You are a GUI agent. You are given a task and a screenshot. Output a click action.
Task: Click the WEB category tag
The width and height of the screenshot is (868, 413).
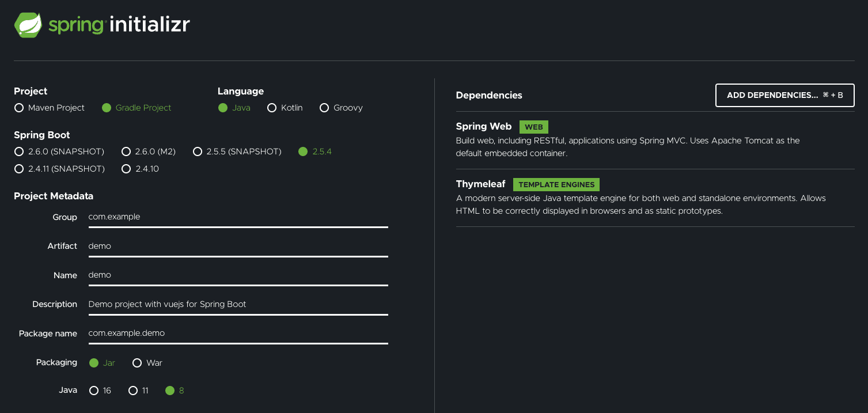pos(534,127)
